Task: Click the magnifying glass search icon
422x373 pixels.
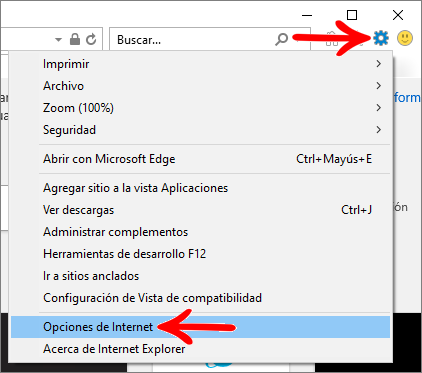Action: click(x=281, y=39)
